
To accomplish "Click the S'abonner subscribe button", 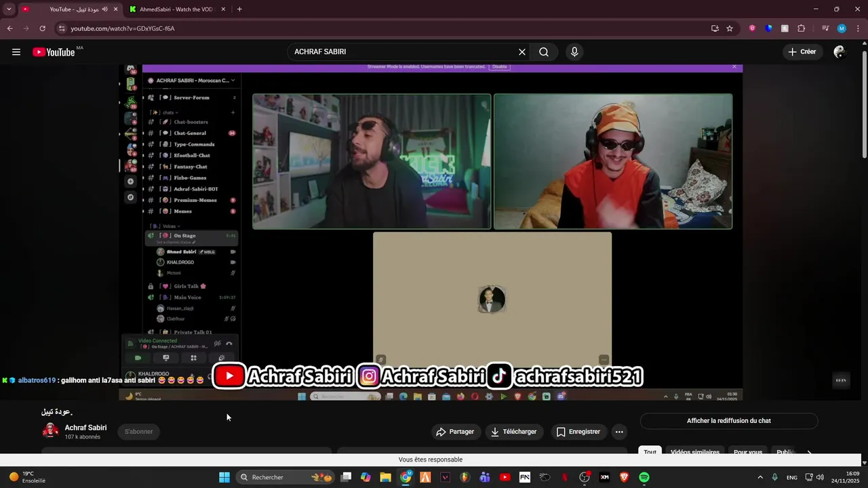I will pos(138,432).
